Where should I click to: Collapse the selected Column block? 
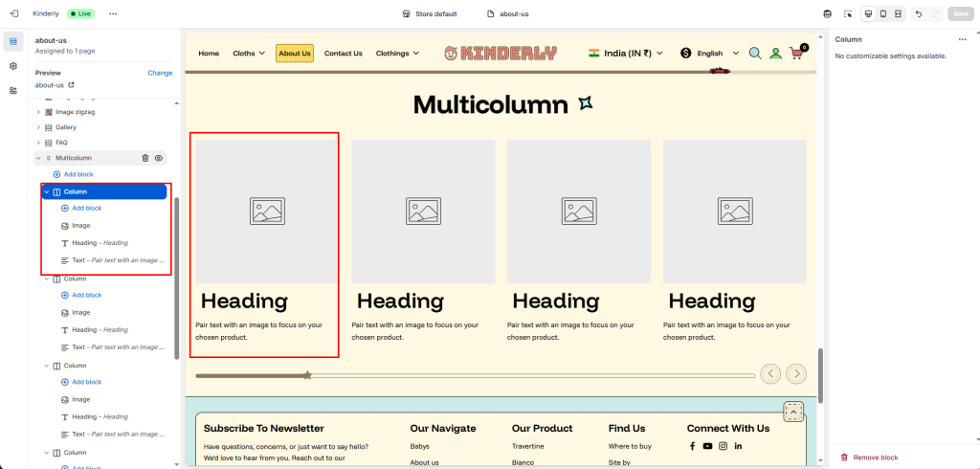(46, 192)
